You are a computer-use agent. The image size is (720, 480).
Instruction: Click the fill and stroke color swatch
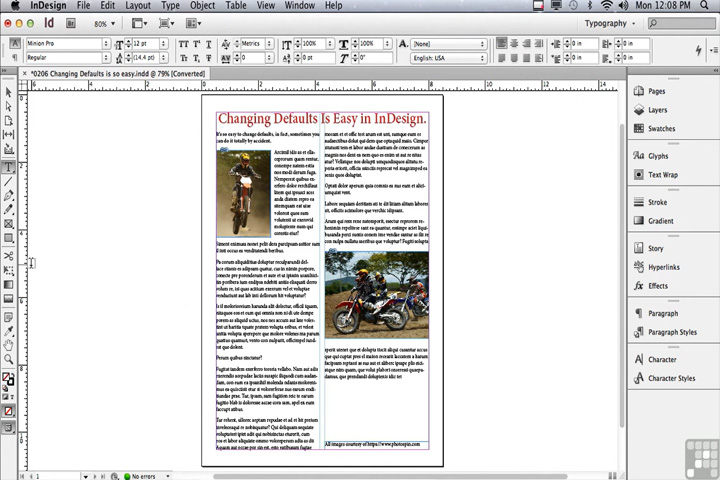click(x=8, y=379)
